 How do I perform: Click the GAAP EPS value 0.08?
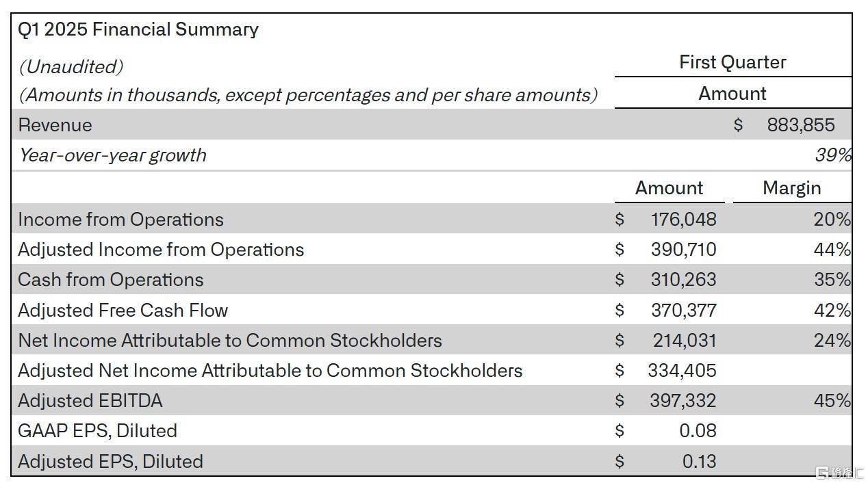pyautogui.click(x=699, y=431)
